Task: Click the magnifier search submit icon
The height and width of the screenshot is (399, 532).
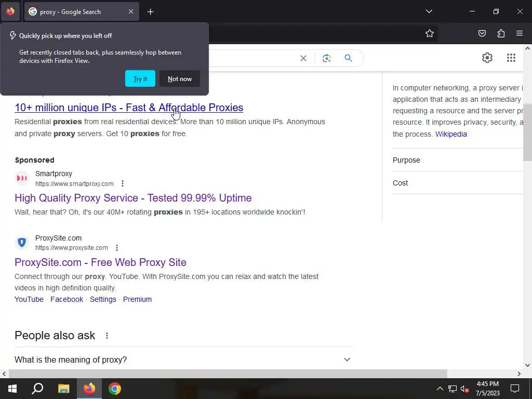Action: pos(348,58)
